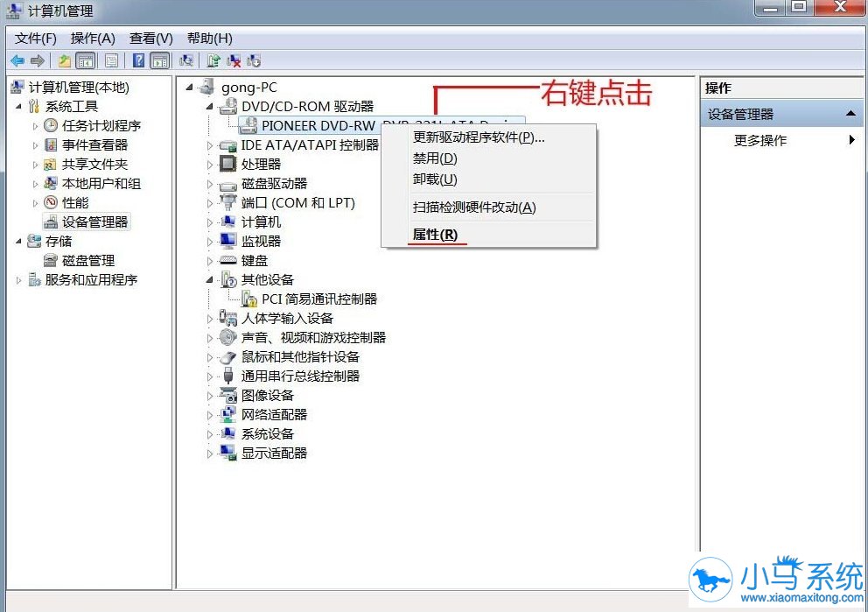Click the Disable device toolbar icon with down arrow
This screenshot has height=612, width=868.
click(254, 61)
